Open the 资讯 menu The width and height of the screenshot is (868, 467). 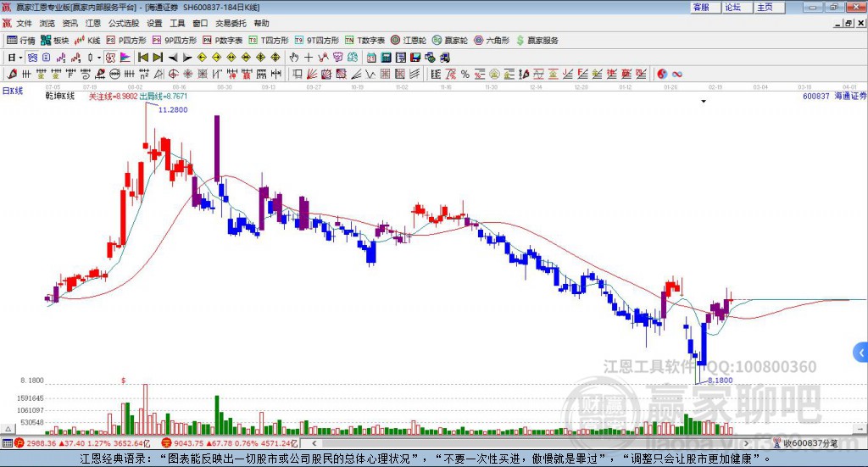[70, 23]
